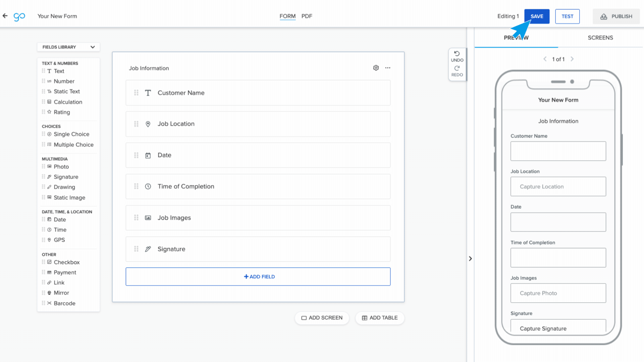Switch to the PDF tab
The height and width of the screenshot is (362, 644).
(x=307, y=16)
